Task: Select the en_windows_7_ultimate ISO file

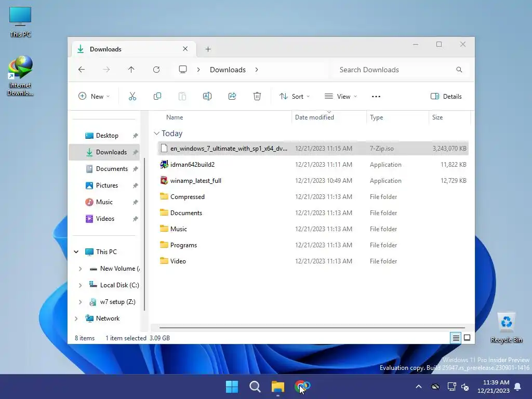Action: point(313,149)
